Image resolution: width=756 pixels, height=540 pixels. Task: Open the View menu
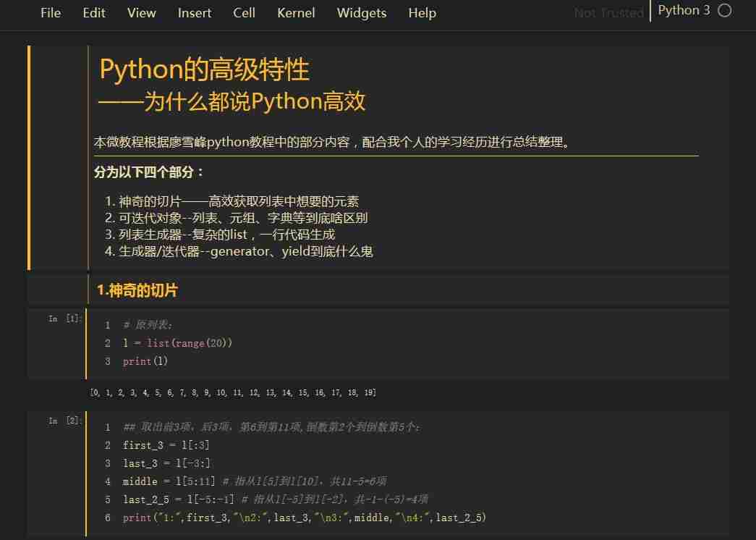click(x=141, y=13)
